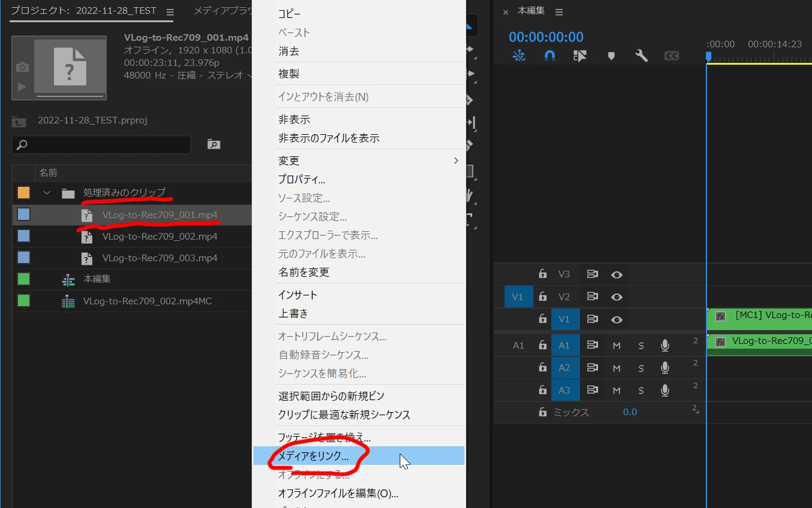Screen dimensions: 812x508
Task: Click find-in-bin folder search icon
Action: [214, 144]
